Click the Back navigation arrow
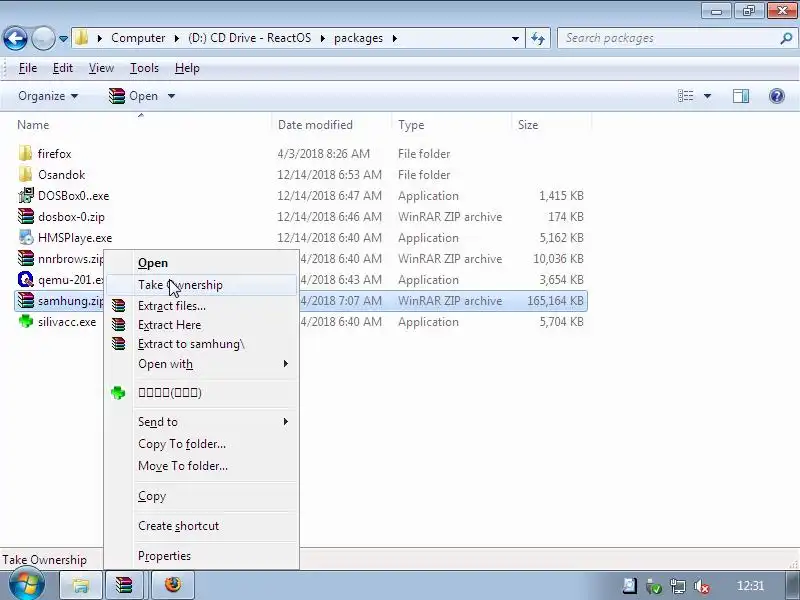This screenshot has height=600, width=800. pyautogui.click(x=15, y=38)
